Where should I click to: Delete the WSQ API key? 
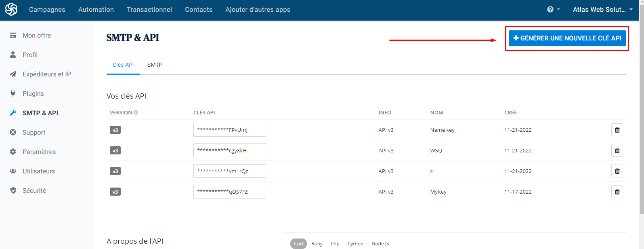pos(617,150)
